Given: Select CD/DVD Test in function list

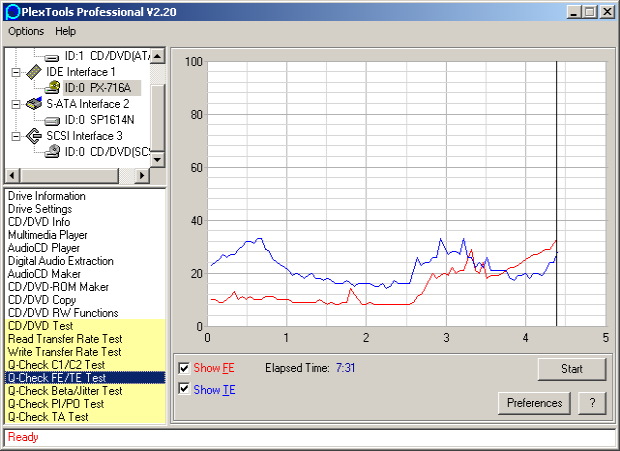Looking at the screenshot, I should tap(85, 326).
